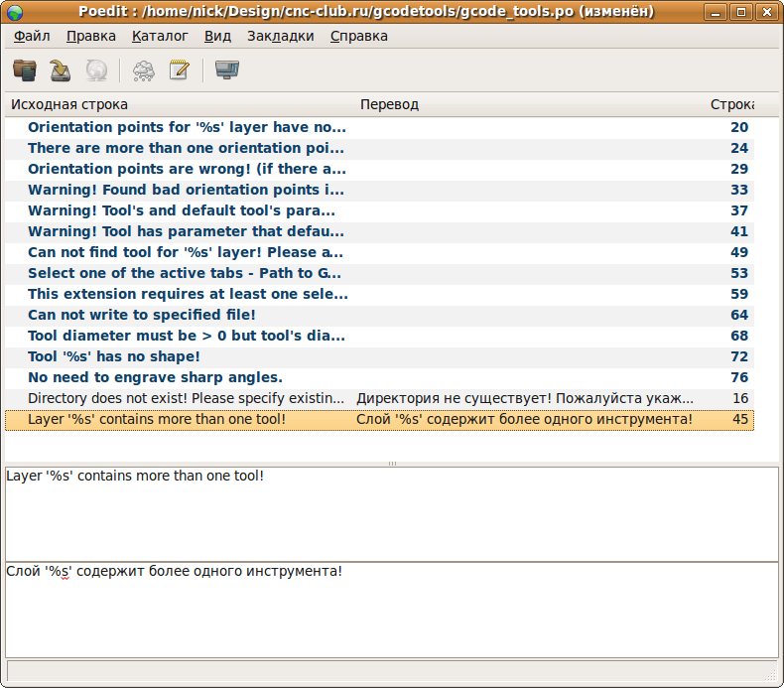Image resolution: width=784 pixels, height=688 pixels.
Task: Toggle the comment window monitor icon
Action: (x=227, y=70)
